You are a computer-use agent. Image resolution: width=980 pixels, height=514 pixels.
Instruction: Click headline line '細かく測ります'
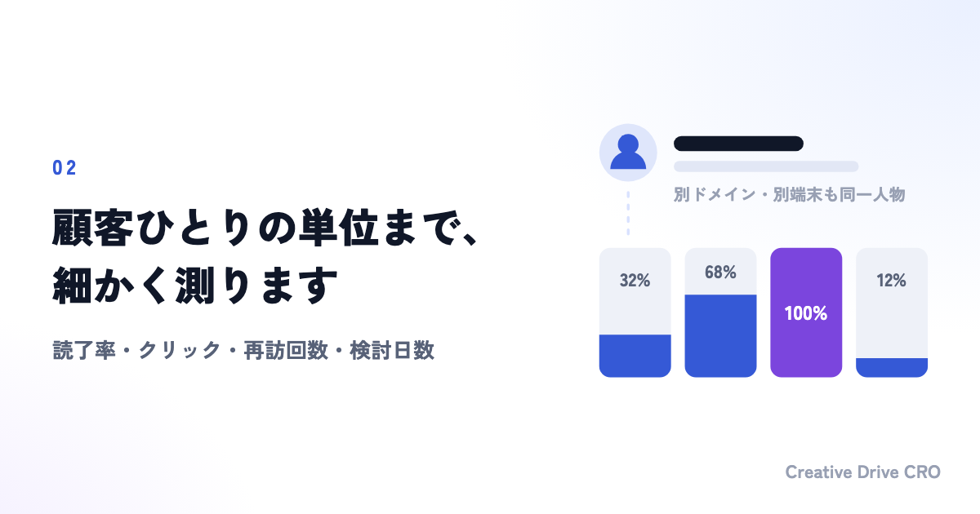(195, 286)
